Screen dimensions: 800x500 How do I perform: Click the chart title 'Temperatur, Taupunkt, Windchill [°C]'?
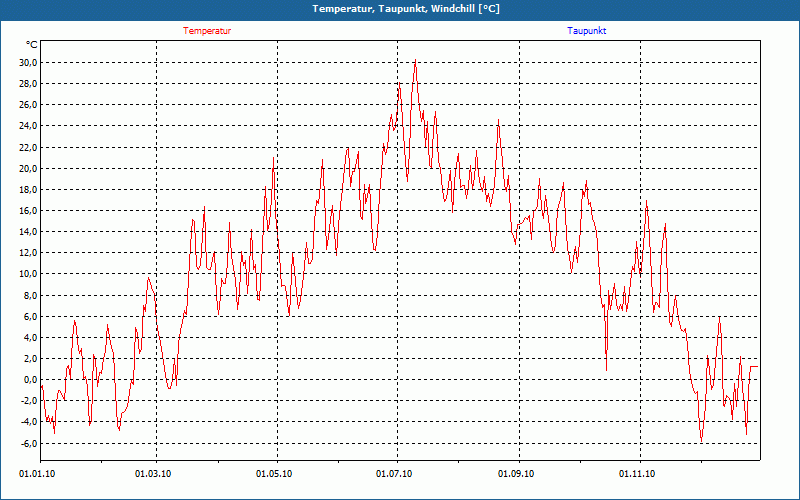[406, 9]
